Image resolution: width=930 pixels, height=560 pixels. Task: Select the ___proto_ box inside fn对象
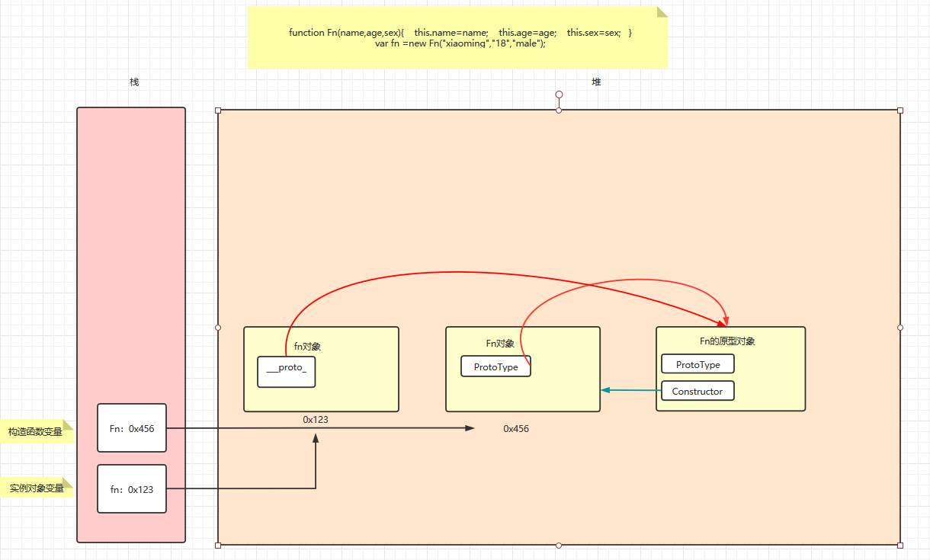(287, 372)
